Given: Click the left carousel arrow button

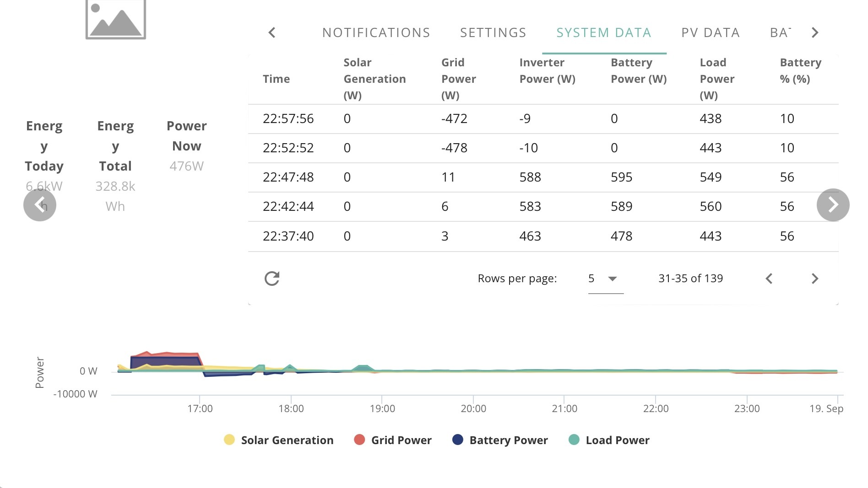Looking at the screenshot, I should pos(40,205).
